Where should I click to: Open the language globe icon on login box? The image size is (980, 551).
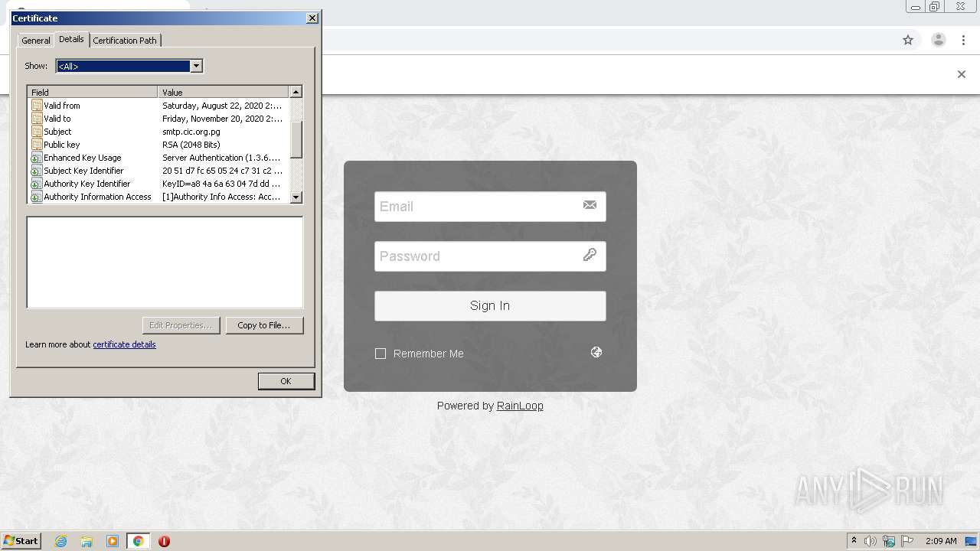pos(596,352)
